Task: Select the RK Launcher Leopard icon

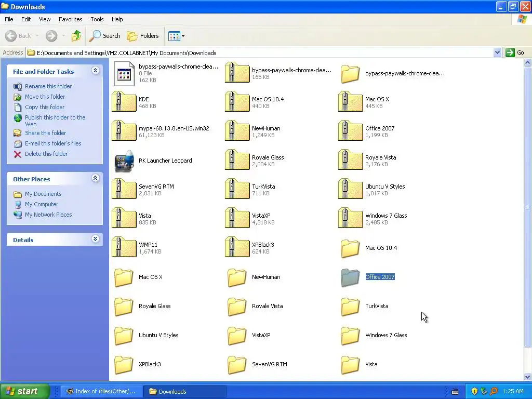Action: coord(124,161)
